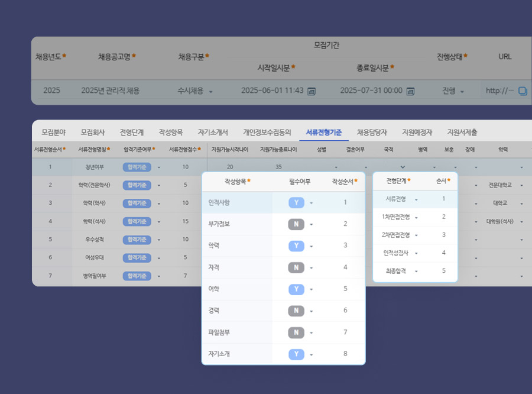Toggle the Y required flag for 인적사항
The width and height of the screenshot is (532, 394).
coord(296,203)
